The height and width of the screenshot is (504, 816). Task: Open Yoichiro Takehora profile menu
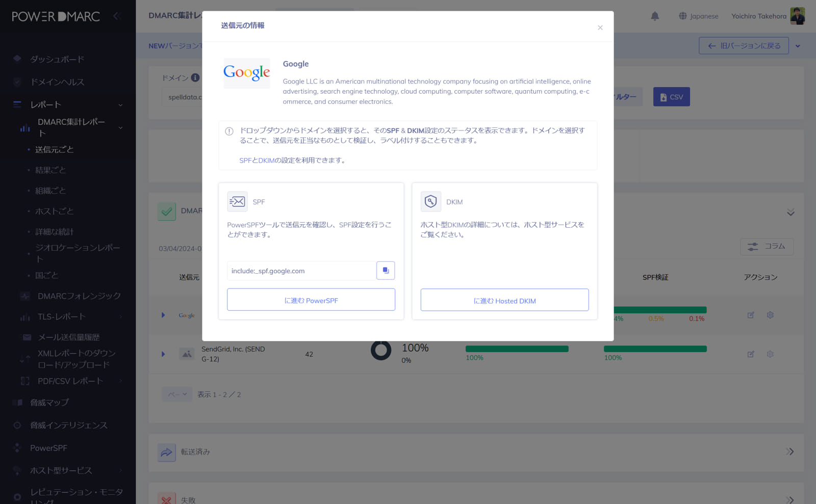(x=768, y=16)
